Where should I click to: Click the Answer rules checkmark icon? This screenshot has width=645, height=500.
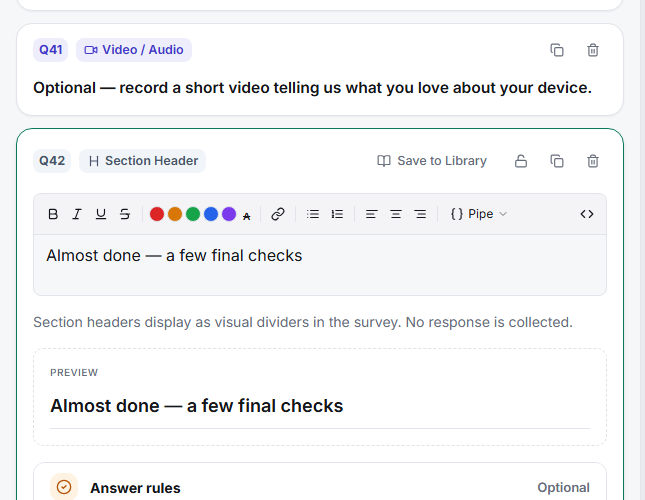click(64, 487)
